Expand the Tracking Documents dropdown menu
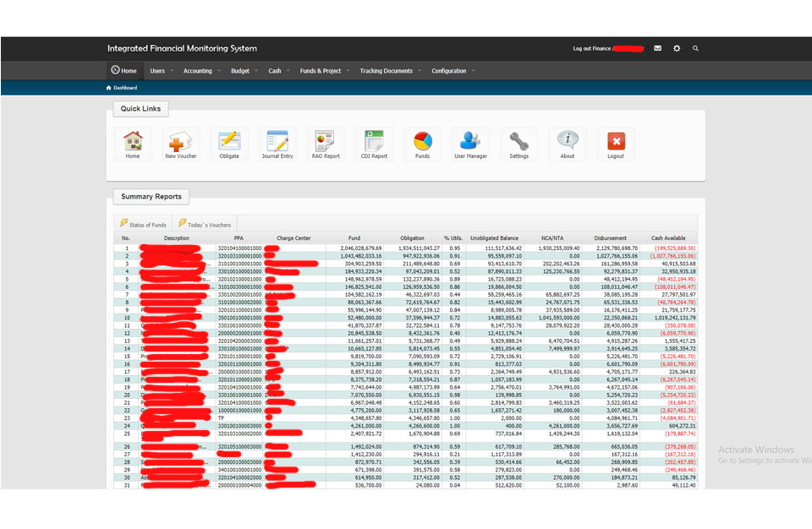 tap(389, 71)
